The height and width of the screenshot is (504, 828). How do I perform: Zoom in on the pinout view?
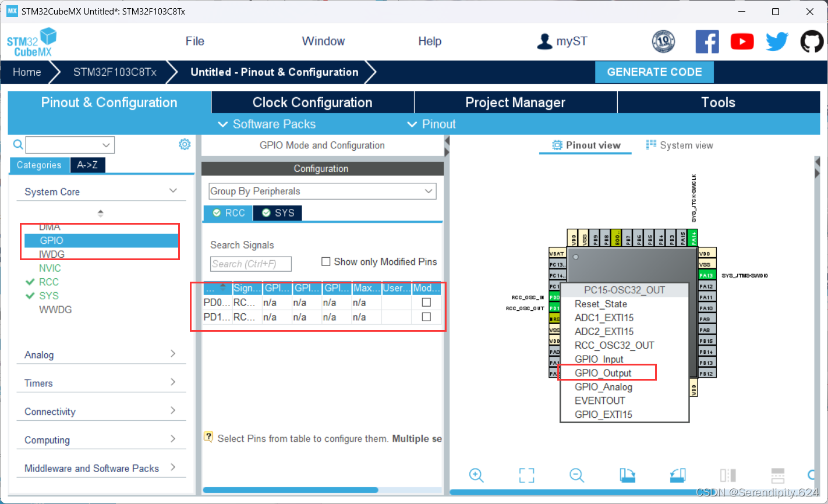[x=476, y=475]
